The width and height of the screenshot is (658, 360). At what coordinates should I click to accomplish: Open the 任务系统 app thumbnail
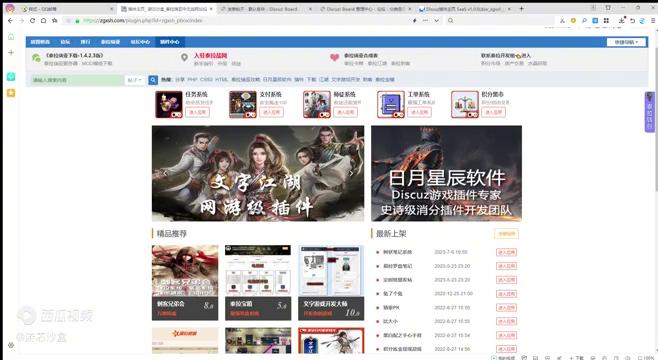click(x=169, y=104)
